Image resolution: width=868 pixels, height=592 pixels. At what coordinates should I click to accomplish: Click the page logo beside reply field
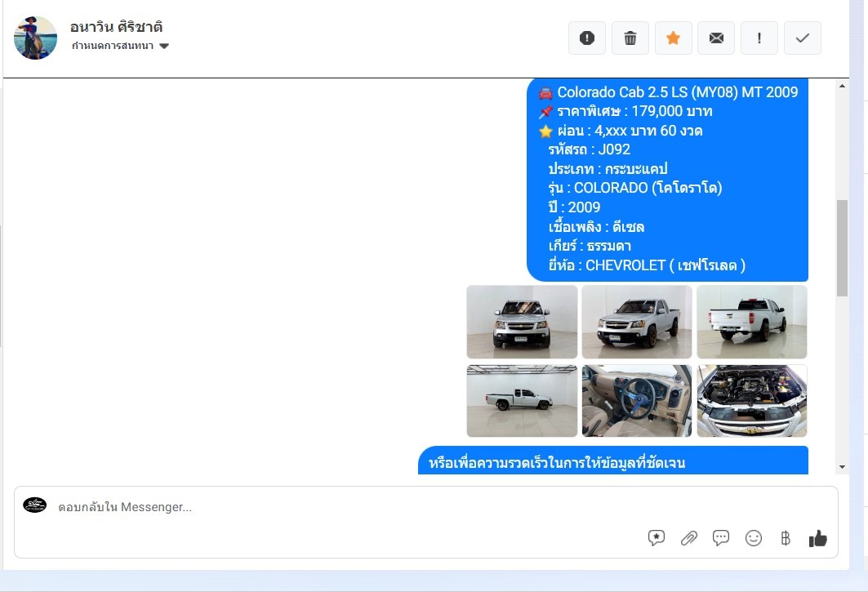(x=35, y=505)
